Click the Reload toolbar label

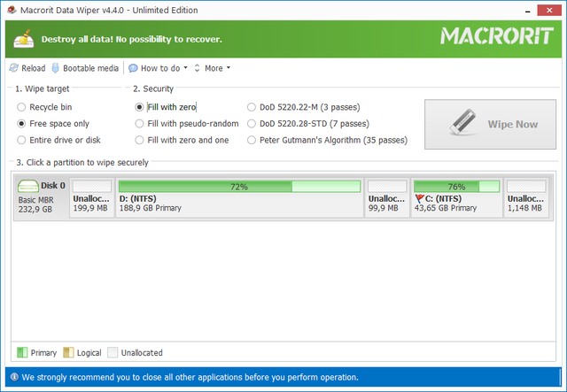pyautogui.click(x=34, y=68)
